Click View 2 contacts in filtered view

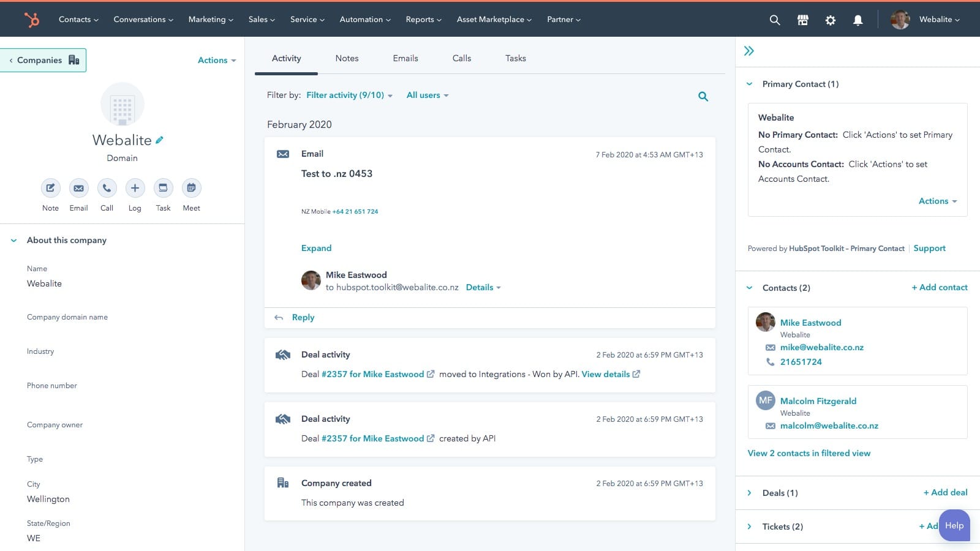tap(809, 453)
